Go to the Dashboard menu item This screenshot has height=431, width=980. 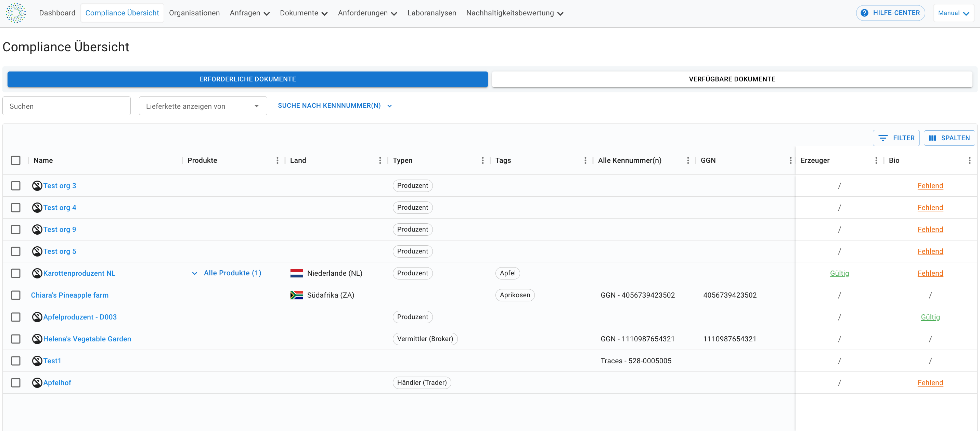(57, 13)
